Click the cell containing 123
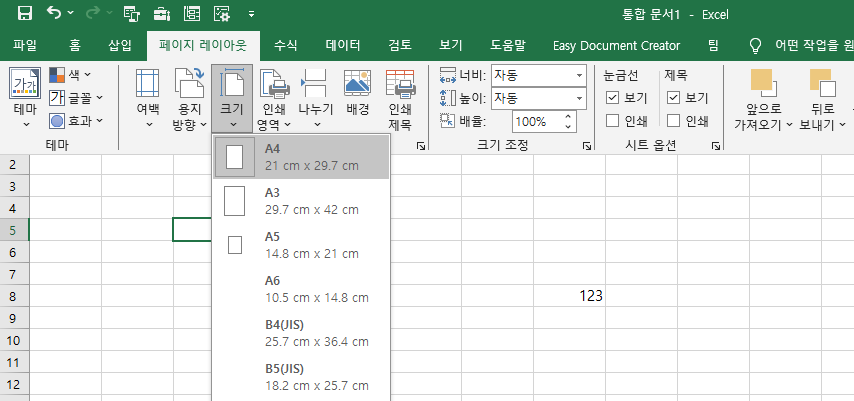This screenshot has height=401, width=854. pos(569,295)
